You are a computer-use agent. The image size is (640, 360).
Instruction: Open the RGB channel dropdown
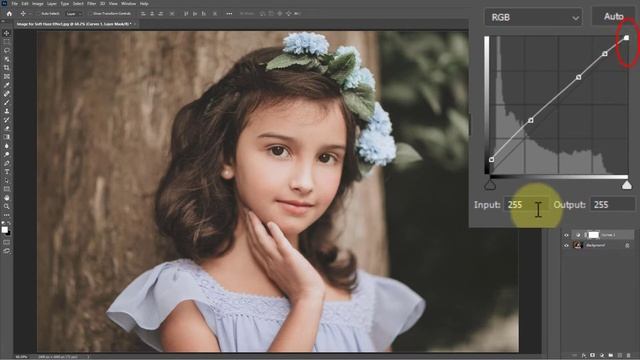tap(533, 18)
